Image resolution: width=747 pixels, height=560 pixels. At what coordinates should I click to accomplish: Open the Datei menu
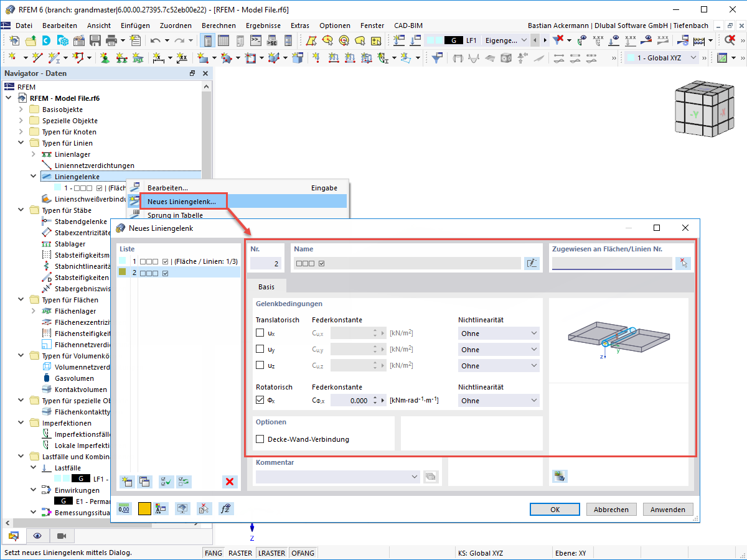tap(24, 26)
